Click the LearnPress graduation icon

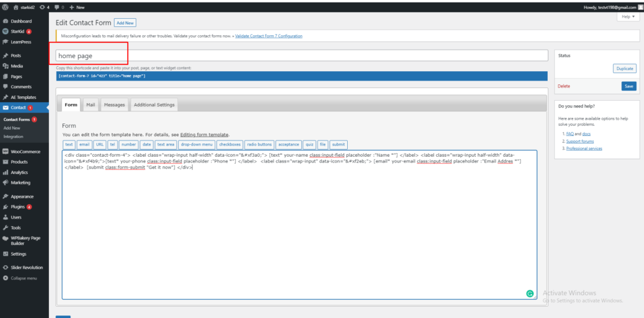click(x=6, y=42)
